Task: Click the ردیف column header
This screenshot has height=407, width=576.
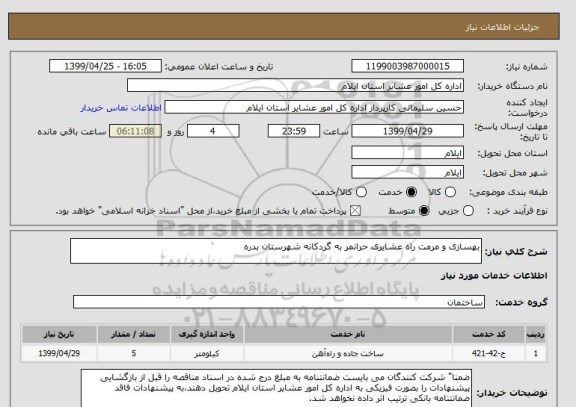Action: click(x=536, y=334)
